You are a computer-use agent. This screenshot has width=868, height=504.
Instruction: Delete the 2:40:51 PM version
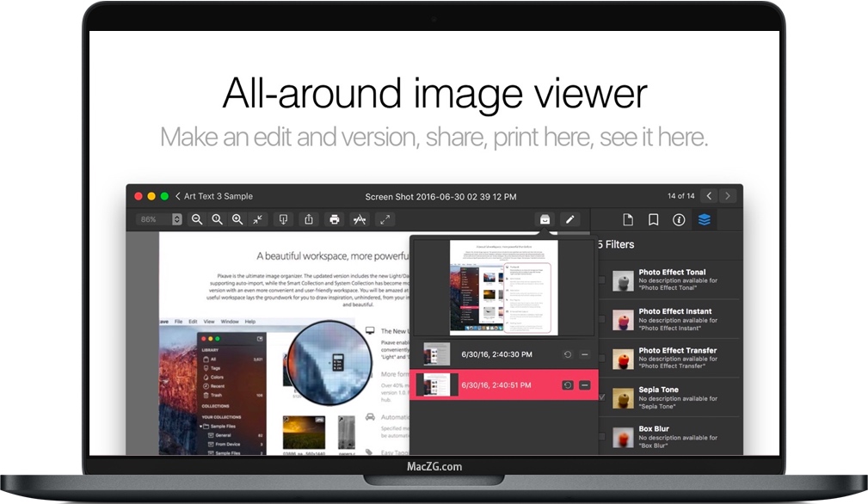pyautogui.click(x=585, y=385)
